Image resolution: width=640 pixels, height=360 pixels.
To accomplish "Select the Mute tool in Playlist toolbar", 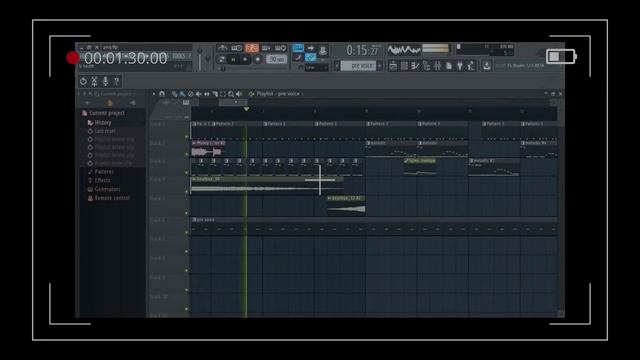I will point(199,94).
